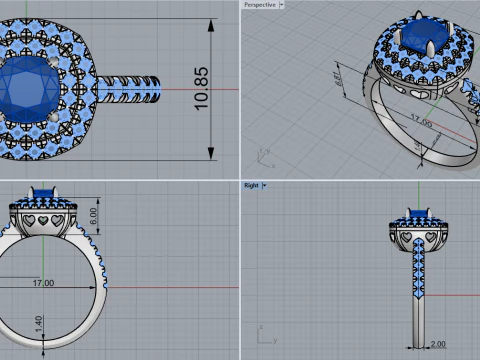480x360 pixels.
Task: Select the 17.00 dimension in front view
Action: pyautogui.click(x=43, y=283)
